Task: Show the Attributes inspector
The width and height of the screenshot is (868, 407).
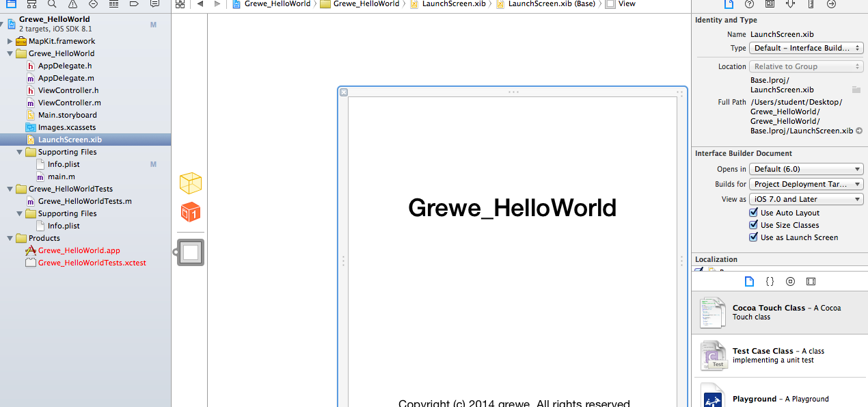Action: pyautogui.click(x=791, y=4)
